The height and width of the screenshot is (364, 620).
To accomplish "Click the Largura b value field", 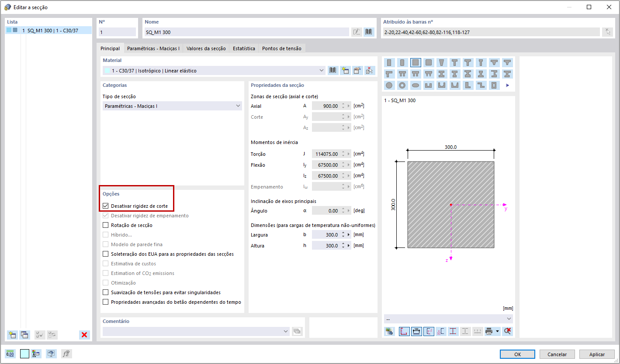I will pos(326,235).
